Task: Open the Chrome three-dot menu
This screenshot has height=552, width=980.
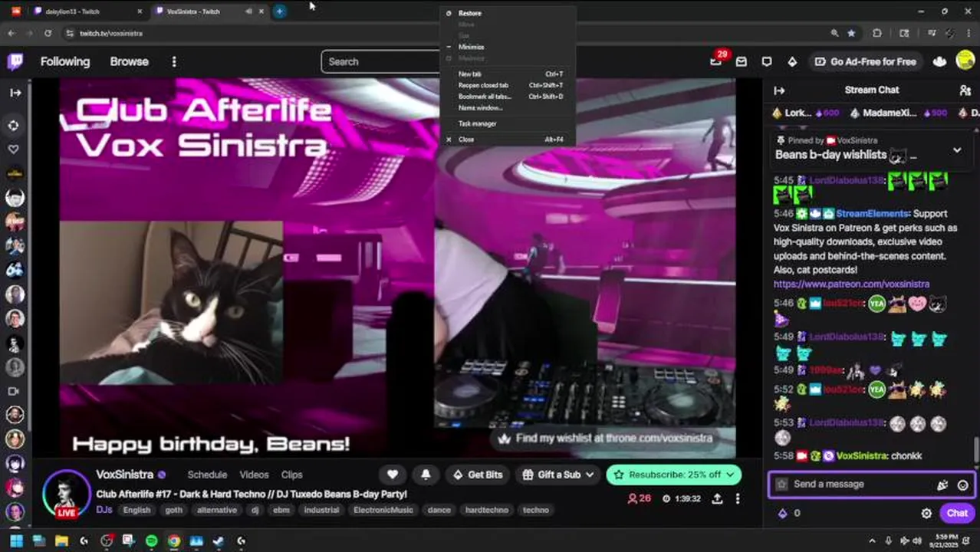Action: pyautogui.click(x=969, y=34)
